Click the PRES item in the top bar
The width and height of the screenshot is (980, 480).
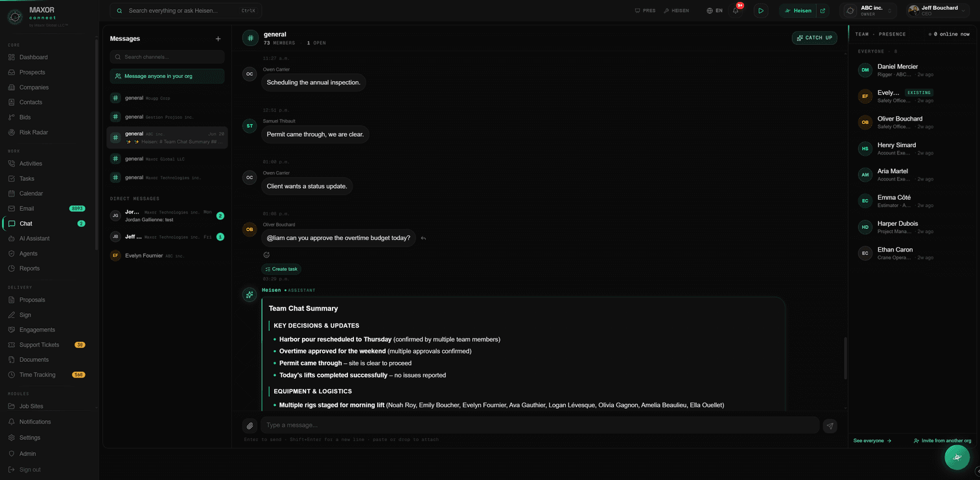(x=645, y=10)
